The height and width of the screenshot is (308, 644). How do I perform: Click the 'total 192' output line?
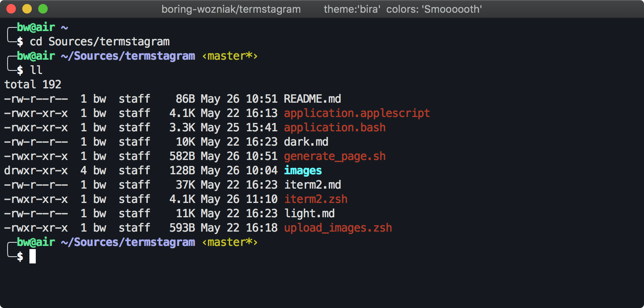coord(33,84)
